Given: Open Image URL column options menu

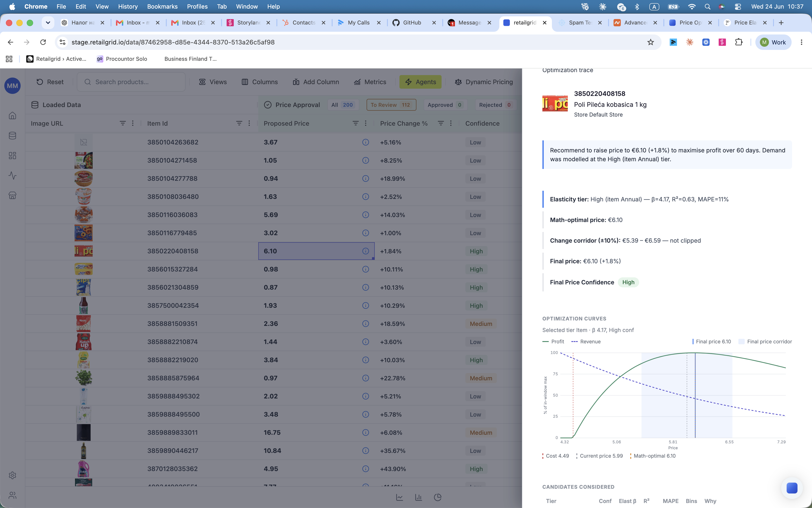Looking at the screenshot, I should click(133, 123).
